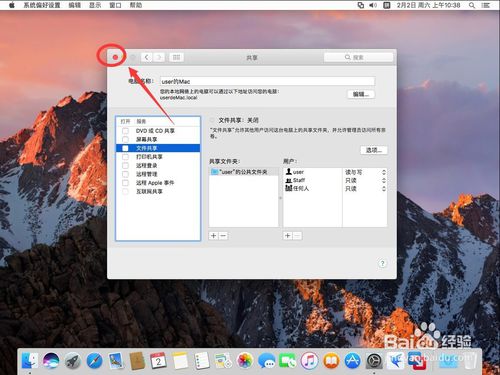Click the date and time in menu bar

point(428,5)
